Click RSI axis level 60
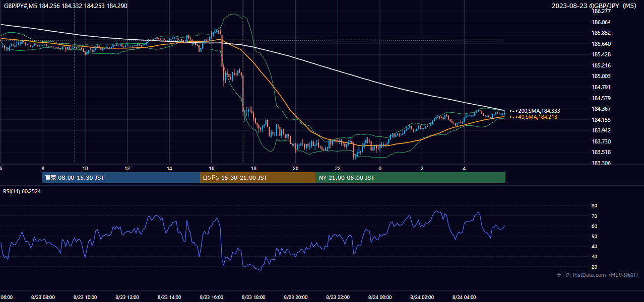 click(594, 226)
